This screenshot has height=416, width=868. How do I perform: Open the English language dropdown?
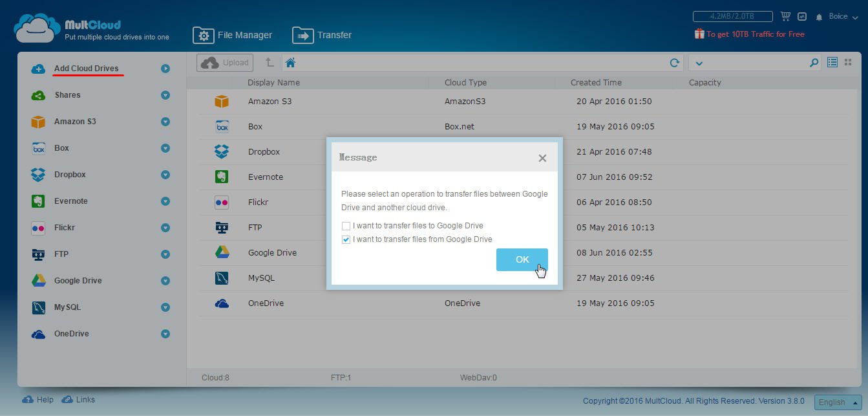838,402
